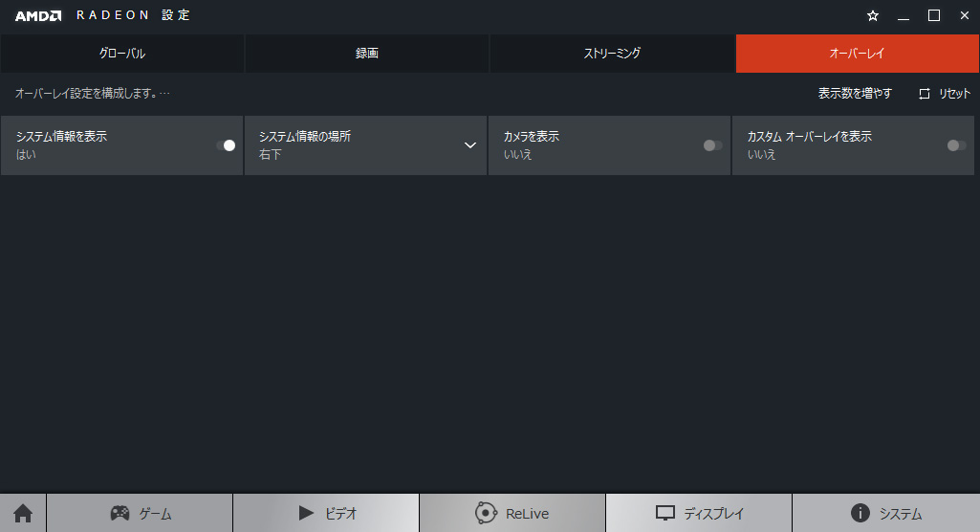Image resolution: width=980 pixels, height=532 pixels.
Task: Turn on カスタム オーバーレイを表示 toggle
Action: [956, 145]
